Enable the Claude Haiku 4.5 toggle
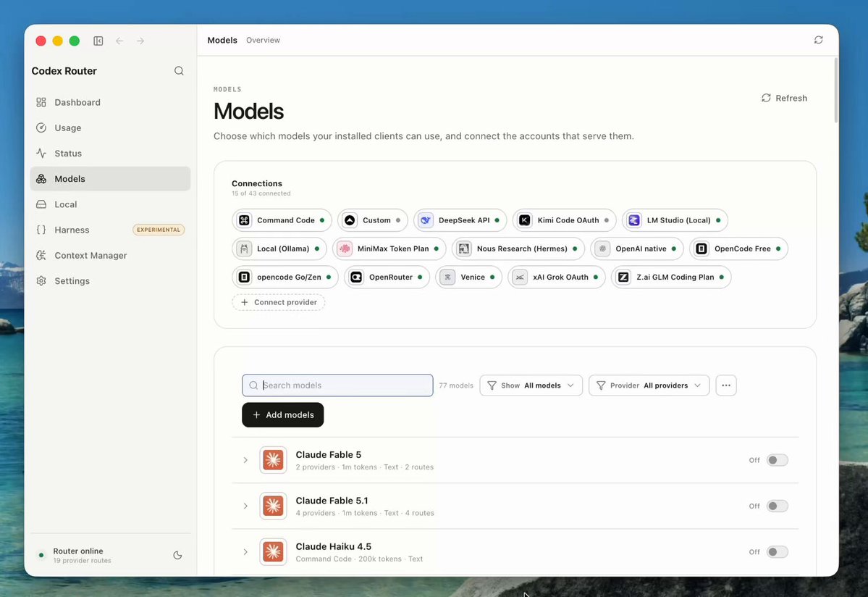868x597 pixels. coord(777,552)
